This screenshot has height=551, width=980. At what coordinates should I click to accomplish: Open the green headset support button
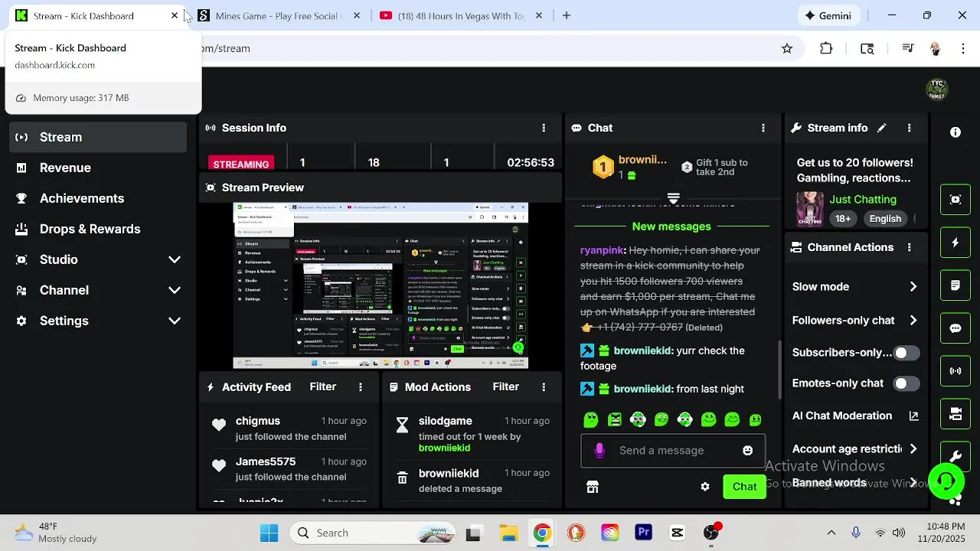pyautogui.click(x=946, y=481)
